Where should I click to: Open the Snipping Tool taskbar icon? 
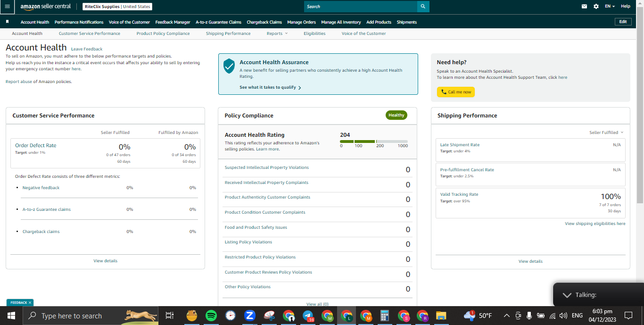coord(269,316)
